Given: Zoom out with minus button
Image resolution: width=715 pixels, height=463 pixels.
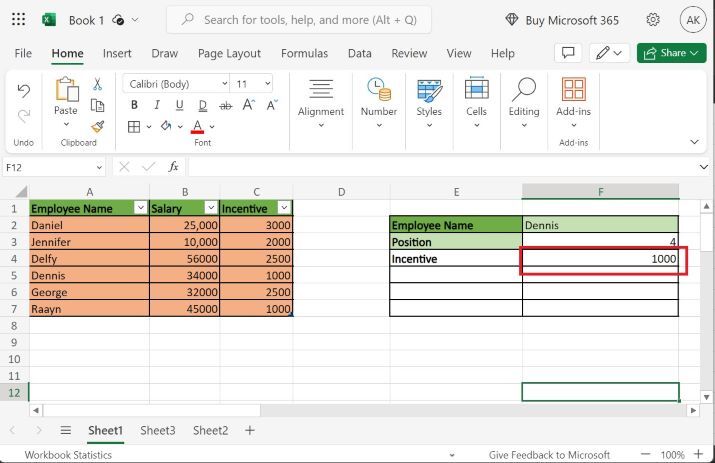Looking at the screenshot, I should (x=645, y=454).
